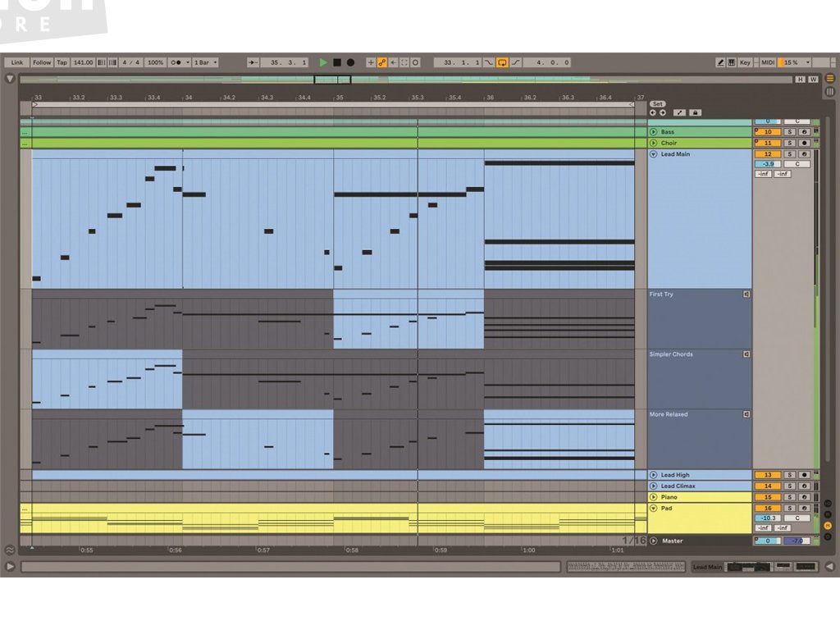Unfold the Piano track

click(x=654, y=497)
